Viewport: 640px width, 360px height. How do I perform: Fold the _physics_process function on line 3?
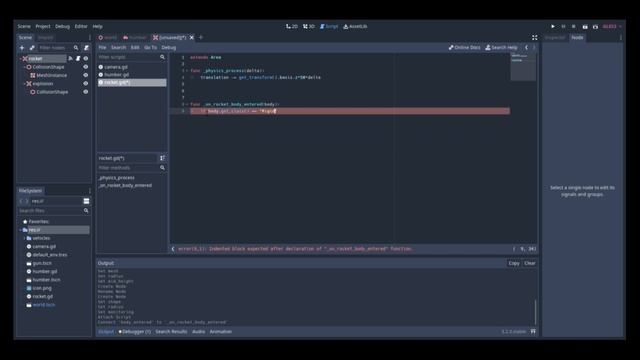point(187,71)
